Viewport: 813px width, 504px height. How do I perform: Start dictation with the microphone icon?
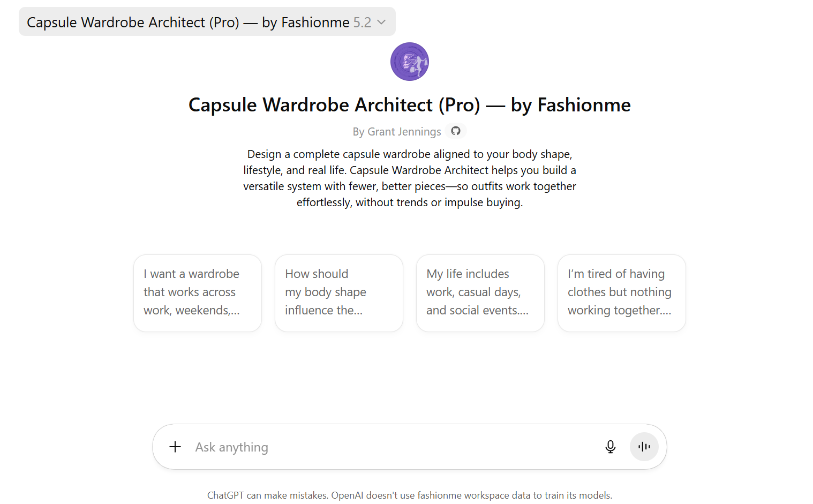pos(611,447)
